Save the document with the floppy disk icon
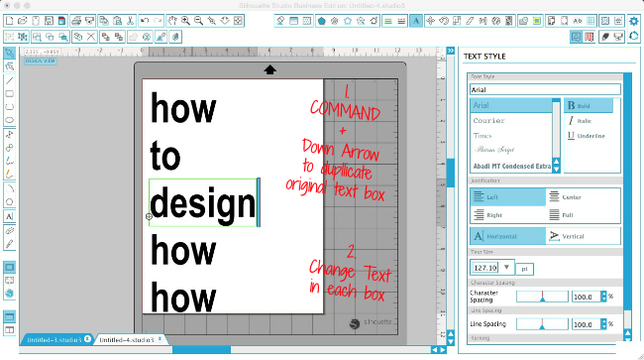 (49, 21)
